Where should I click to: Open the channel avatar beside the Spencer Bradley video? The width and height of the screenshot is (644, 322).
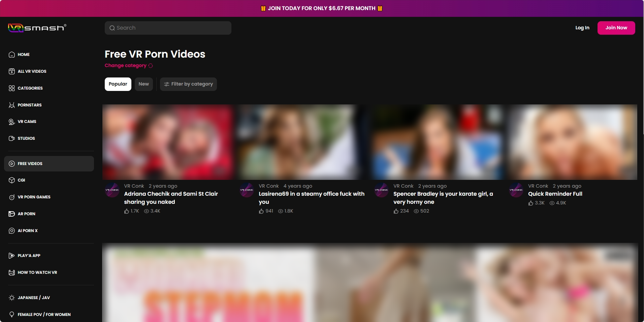click(x=381, y=190)
